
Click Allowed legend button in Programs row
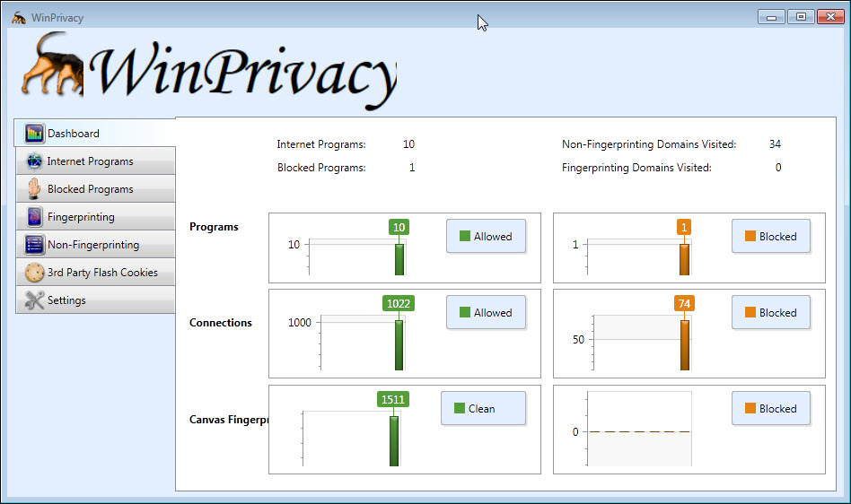point(486,236)
